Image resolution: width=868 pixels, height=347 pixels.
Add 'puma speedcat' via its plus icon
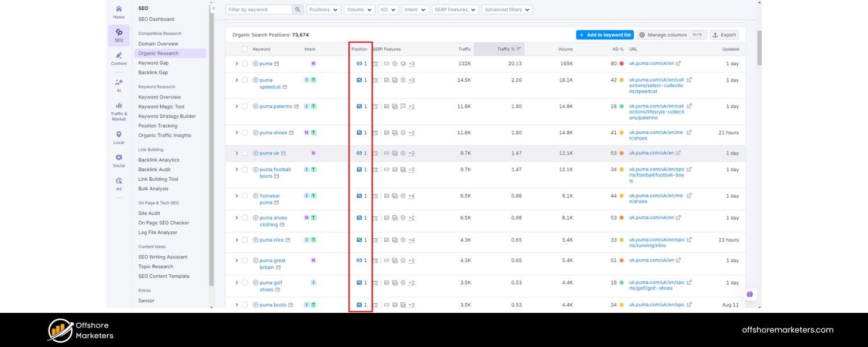point(255,80)
